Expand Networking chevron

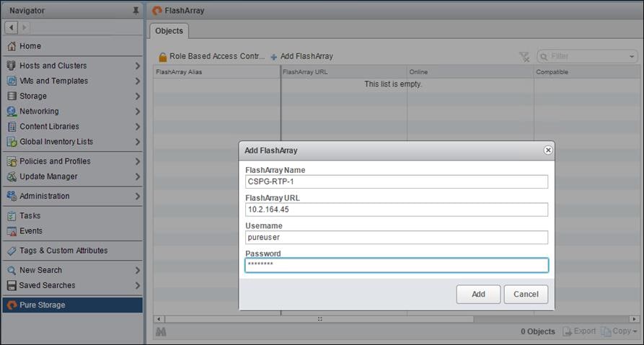[x=137, y=111]
